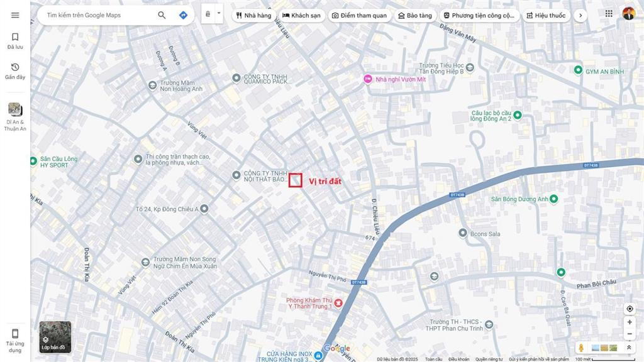The width and height of the screenshot is (644, 362).
Task: Expand the transit mode dropdown arrow
Action: click(219, 13)
